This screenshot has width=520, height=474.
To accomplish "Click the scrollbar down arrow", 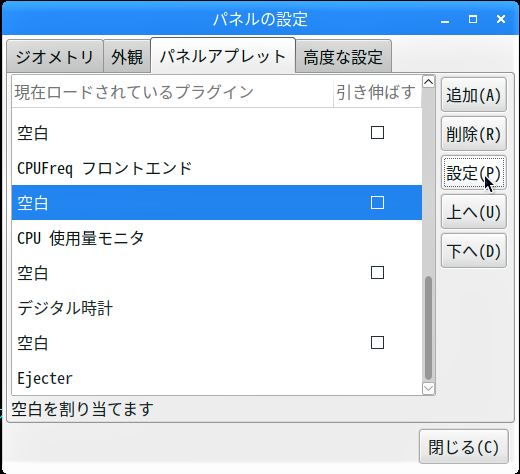I will pos(428,388).
